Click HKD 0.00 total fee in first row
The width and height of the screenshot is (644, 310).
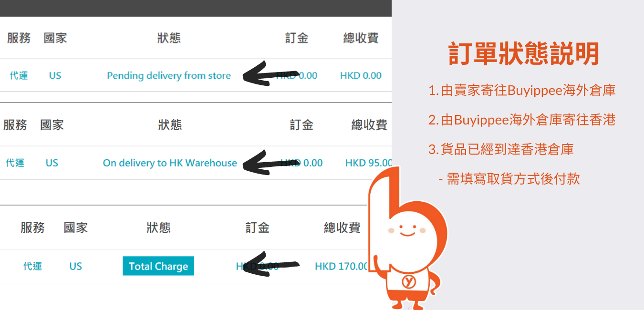(361, 75)
